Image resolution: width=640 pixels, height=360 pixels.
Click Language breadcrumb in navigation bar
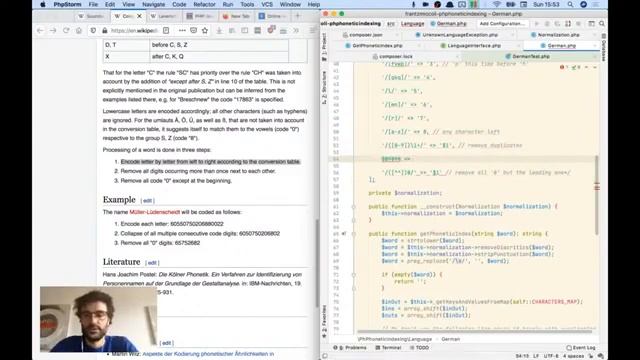point(412,24)
